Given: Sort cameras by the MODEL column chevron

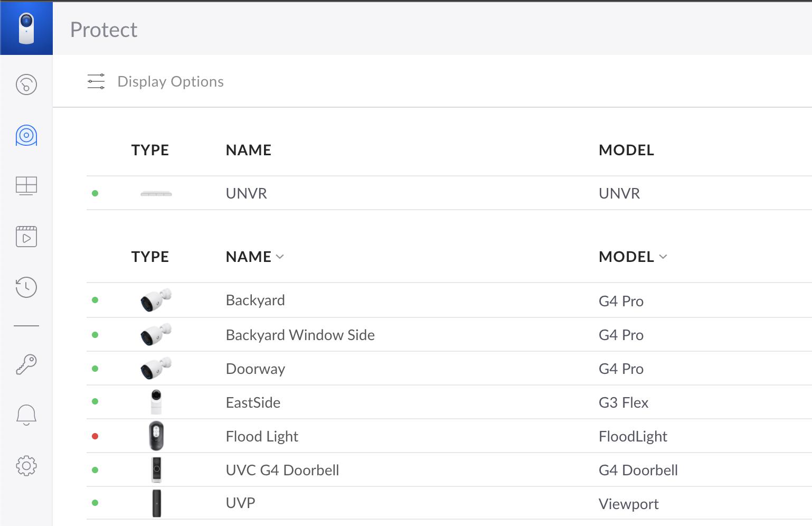Looking at the screenshot, I should point(663,257).
